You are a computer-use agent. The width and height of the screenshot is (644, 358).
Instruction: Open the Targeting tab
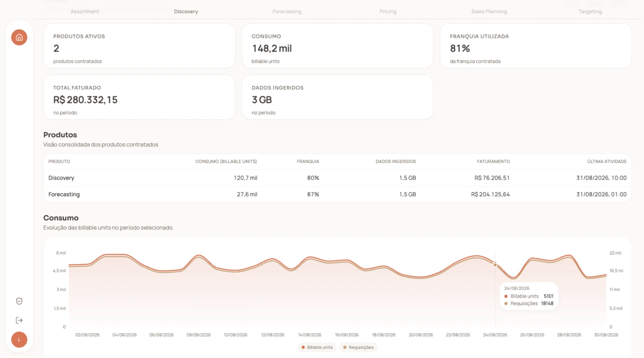[590, 11]
